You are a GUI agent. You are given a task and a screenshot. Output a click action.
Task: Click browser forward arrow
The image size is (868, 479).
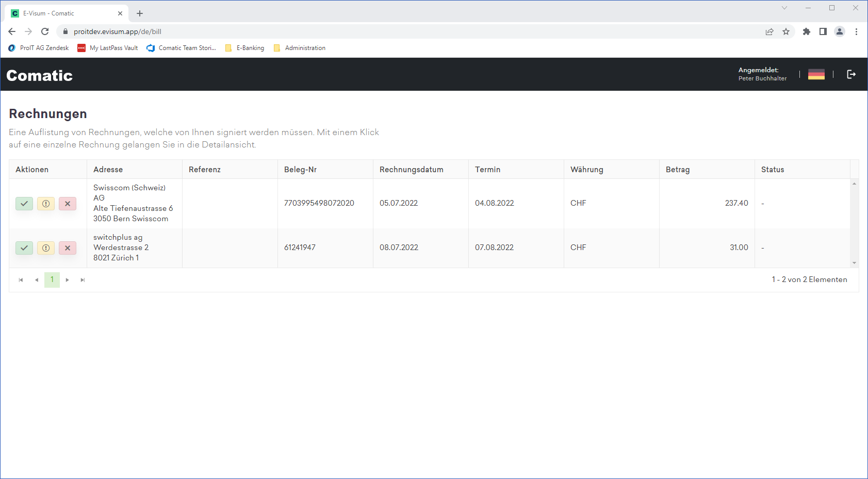[x=28, y=31]
